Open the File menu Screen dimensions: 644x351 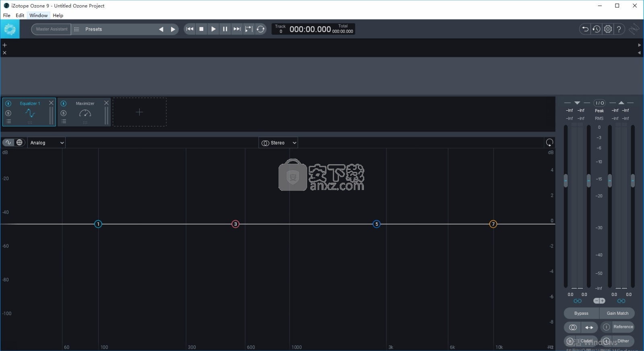(7, 15)
